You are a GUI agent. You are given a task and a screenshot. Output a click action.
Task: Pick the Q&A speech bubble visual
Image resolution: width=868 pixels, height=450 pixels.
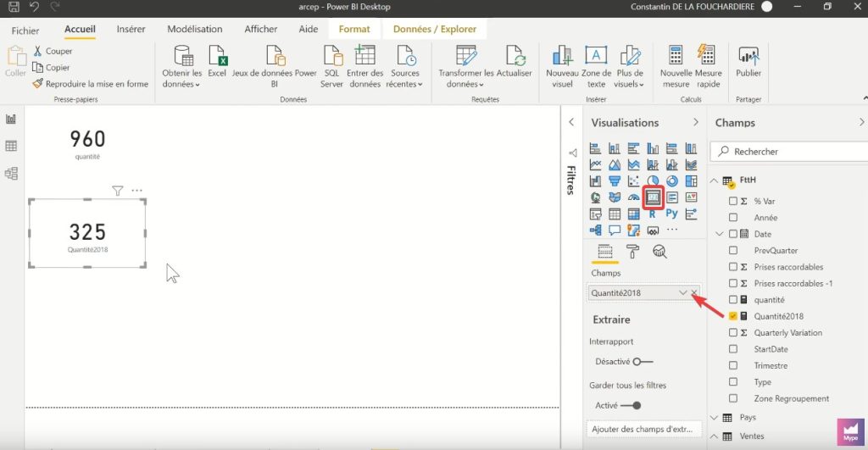tap(615, 231)
